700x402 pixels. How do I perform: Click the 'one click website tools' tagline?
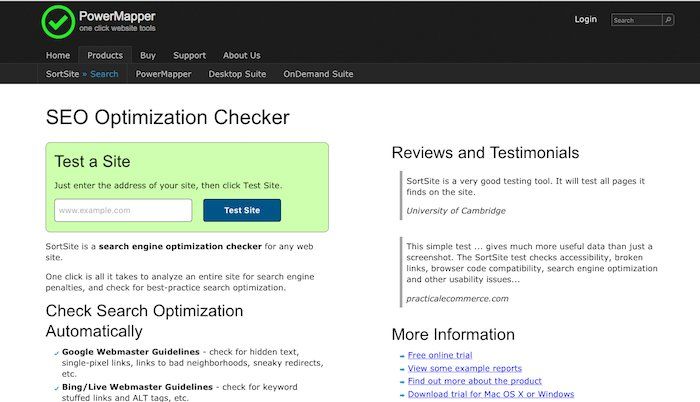[117, 28]
